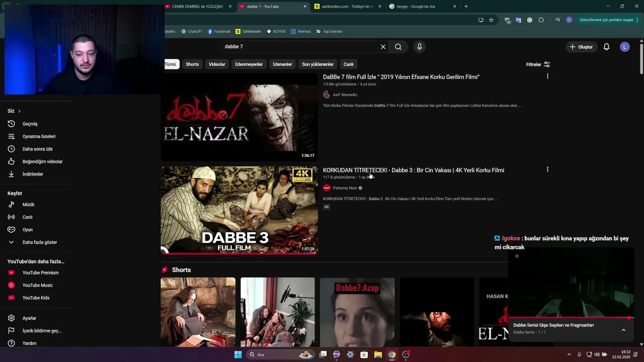644x362 pixels.
Task: Open Patlamış Mısır channel
Action: [345, 188]
